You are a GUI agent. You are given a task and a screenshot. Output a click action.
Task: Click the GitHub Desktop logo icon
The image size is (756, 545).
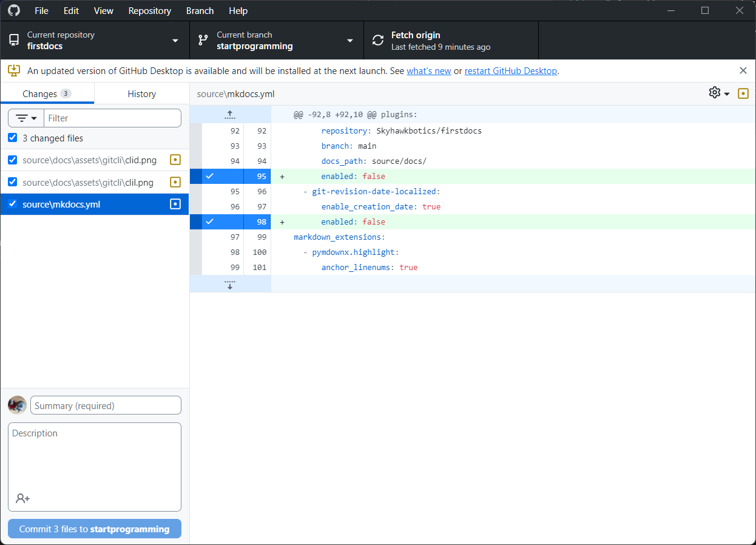click(x=13, y=10)
